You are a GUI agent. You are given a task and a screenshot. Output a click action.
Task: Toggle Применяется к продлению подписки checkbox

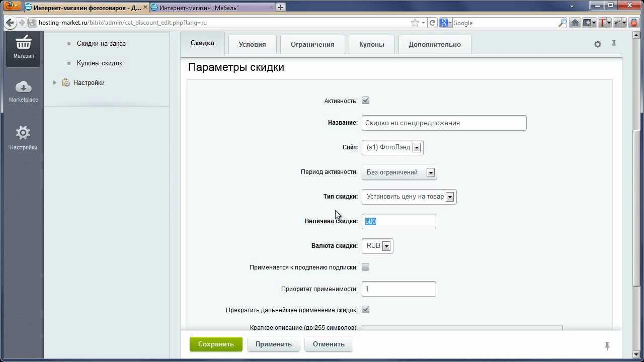[x=366, y=267]
